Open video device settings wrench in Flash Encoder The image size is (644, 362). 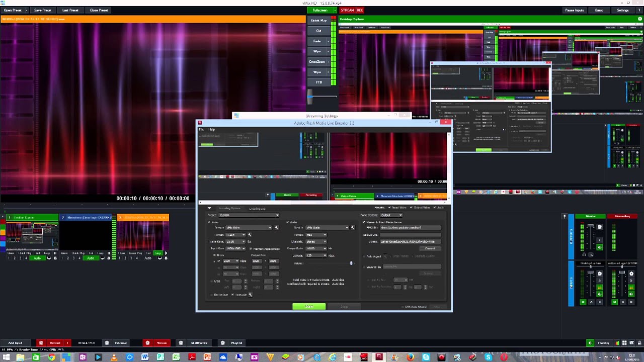[x=276, y=228]
